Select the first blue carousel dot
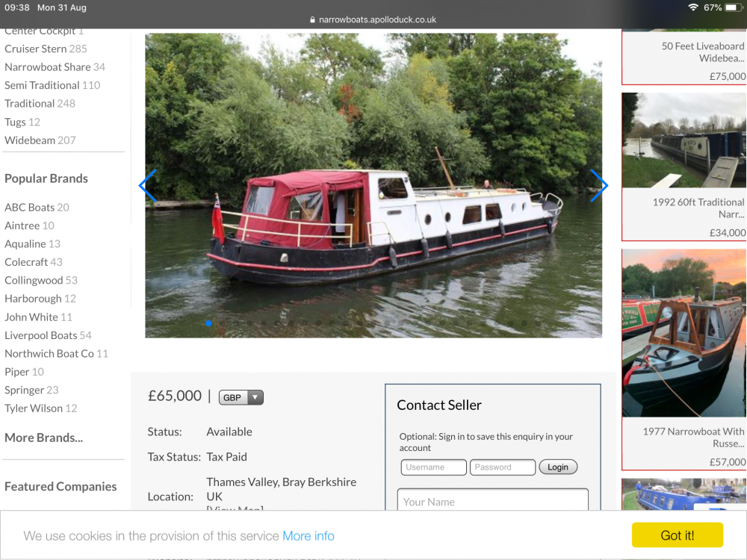Viewport: 747px width, 560px height. tap(208, 323)
